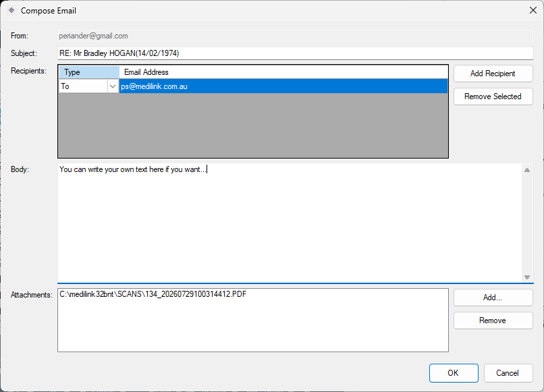
Task: Click the Body scrollbar up arrow
Action: tap(527, 169)
